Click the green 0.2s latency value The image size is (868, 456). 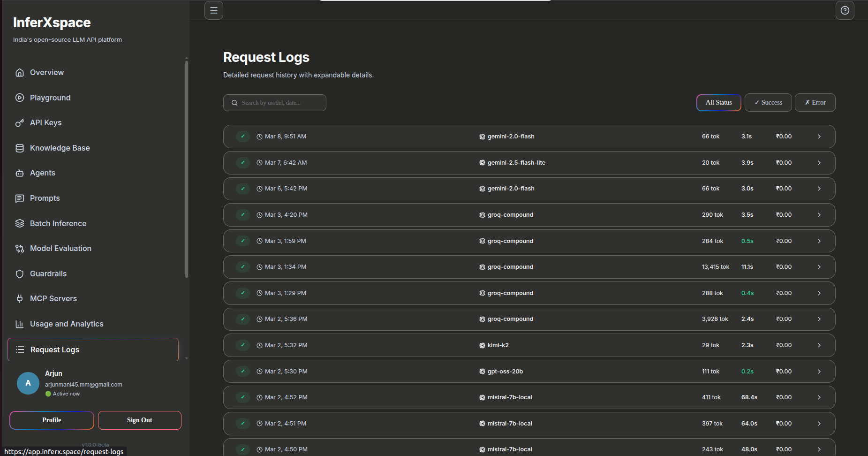tap(747, 372)
